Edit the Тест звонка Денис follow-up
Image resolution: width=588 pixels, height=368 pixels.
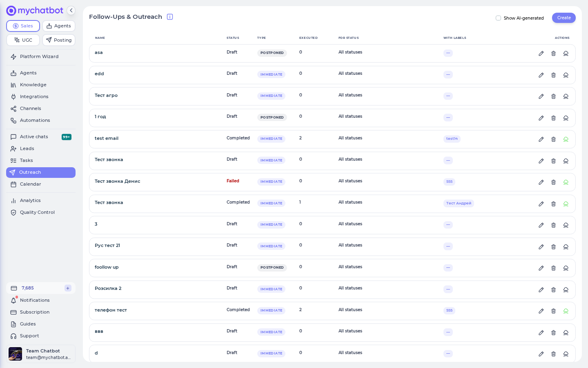pyautogui.click(x=541, y=182)
